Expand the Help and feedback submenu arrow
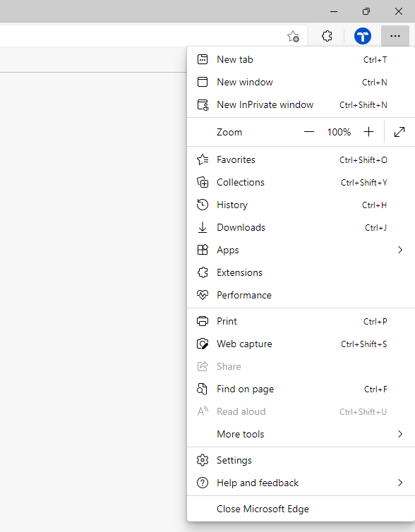Screen dimensions: 415x532 (400, 483)
